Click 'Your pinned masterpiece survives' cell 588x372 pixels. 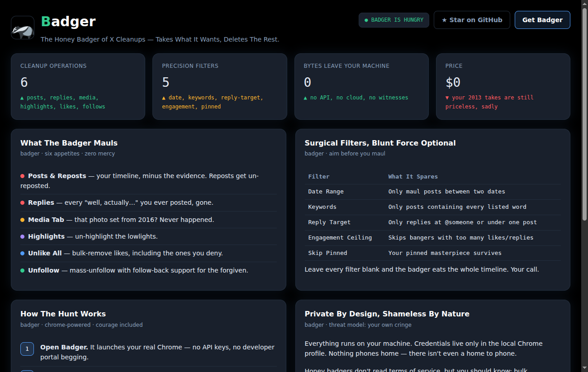[x=473, y=253]
